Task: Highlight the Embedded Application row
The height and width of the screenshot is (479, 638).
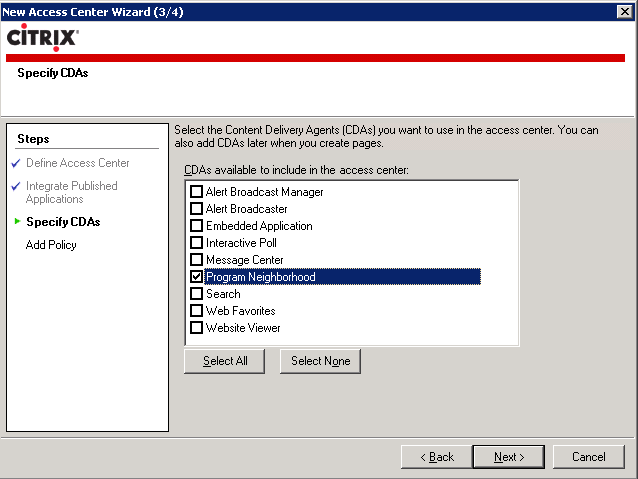Action: pos(259,225)
